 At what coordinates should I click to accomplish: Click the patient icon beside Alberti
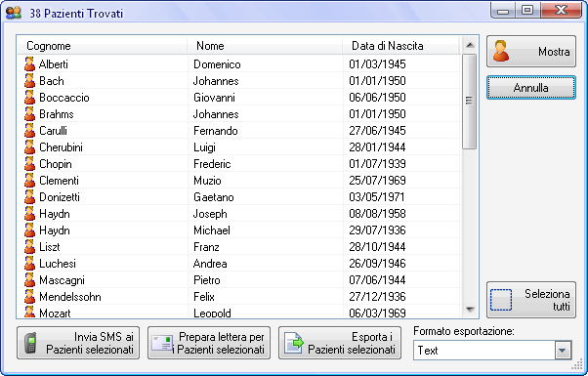(29, 64)
